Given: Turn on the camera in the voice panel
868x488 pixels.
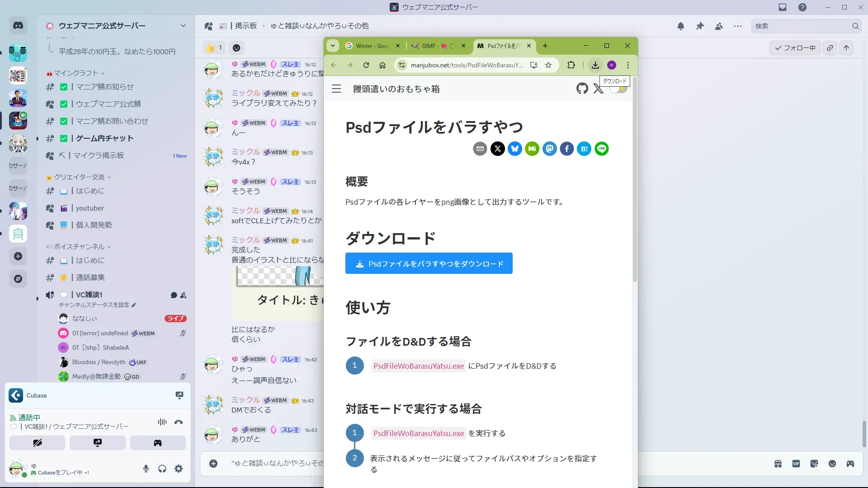Looking at the screenshot, I should pyautogui.click(x=37, y=443).
